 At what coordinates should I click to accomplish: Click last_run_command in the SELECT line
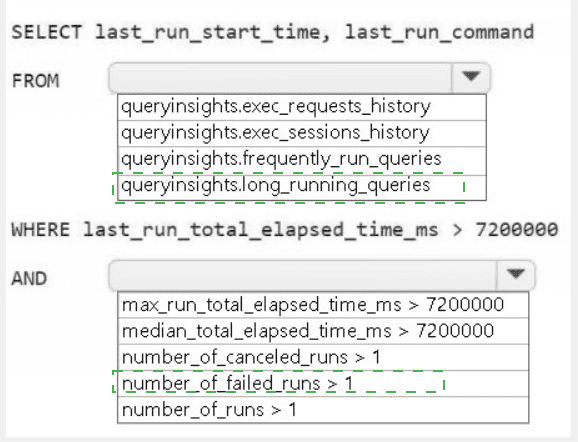coord(439,32)
